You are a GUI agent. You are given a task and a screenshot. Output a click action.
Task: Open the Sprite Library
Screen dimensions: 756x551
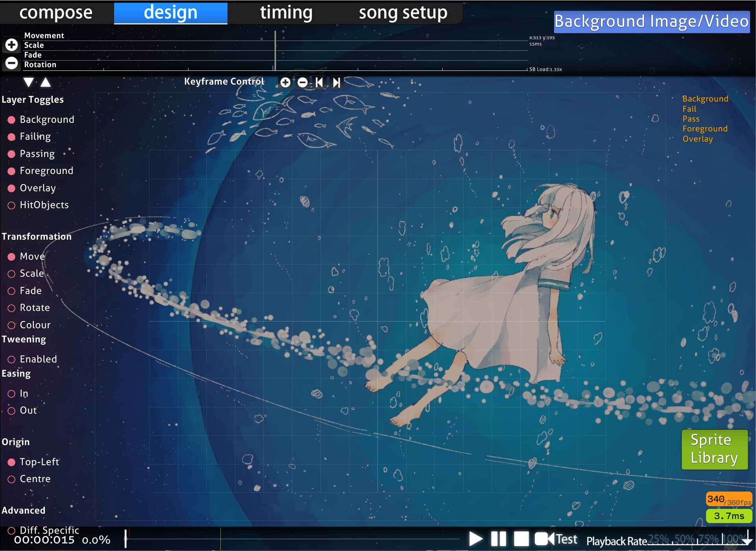click(x=714, y=449)
